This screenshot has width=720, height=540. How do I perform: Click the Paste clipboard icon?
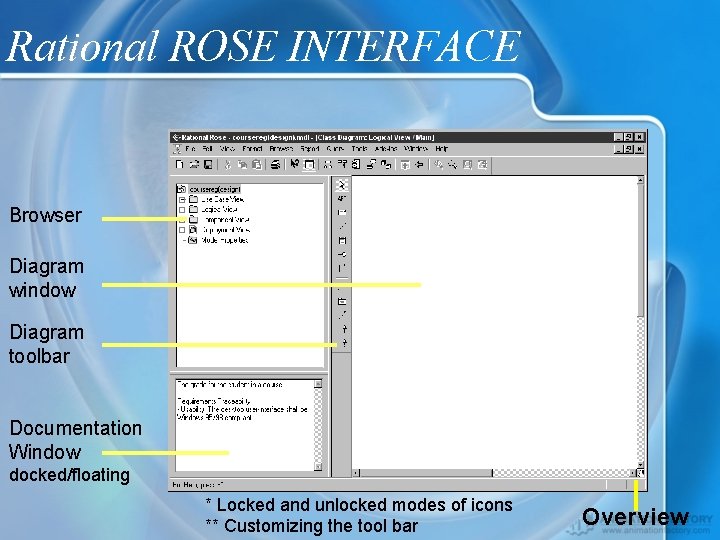257,164
